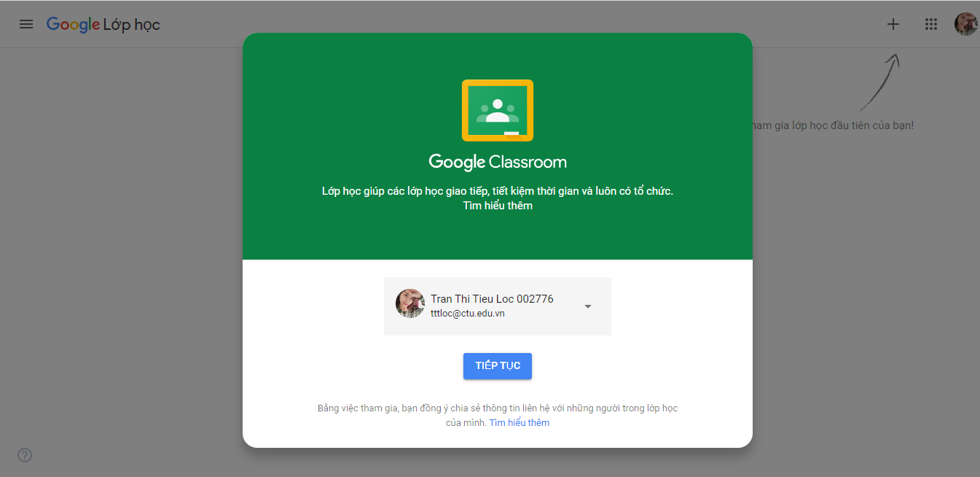980x477 pixels.
Task: Click the 'tham gia lớp học đầu tiên' hint
Action: tap(832, 125)
